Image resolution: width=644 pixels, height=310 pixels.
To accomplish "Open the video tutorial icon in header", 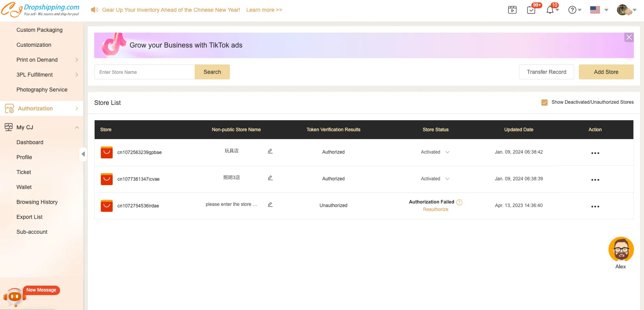I will [512, 10].
